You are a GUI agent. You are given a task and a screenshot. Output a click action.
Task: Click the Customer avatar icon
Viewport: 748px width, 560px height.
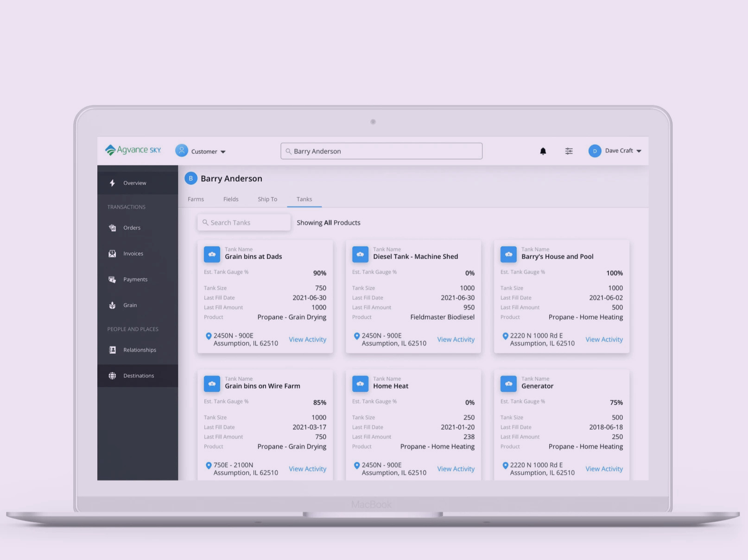(182, 151)
